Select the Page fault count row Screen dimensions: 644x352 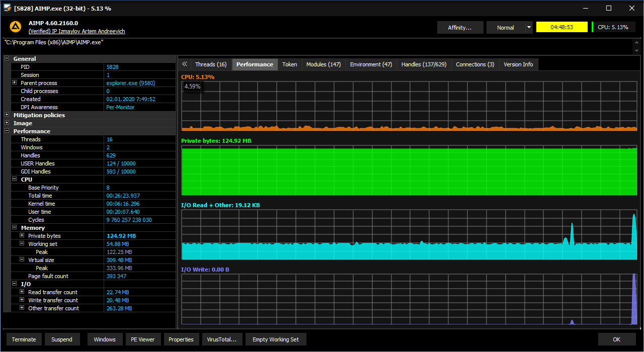[94, 276]
